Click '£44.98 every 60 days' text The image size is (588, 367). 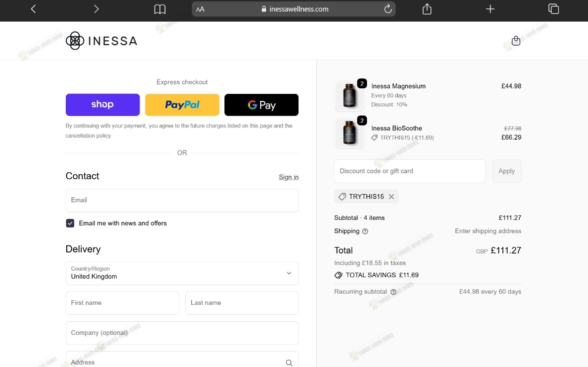(x=490, y=292)
